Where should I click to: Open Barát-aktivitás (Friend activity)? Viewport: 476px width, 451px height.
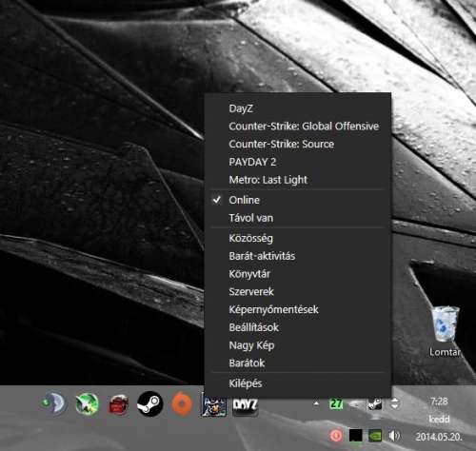coord(297,256)
